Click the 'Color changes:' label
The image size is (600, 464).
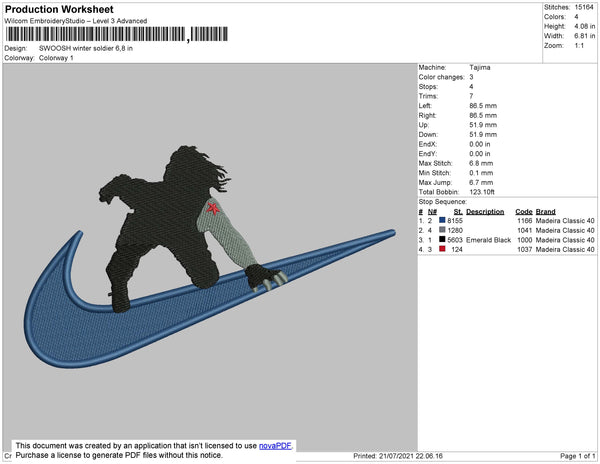[441, 77]
